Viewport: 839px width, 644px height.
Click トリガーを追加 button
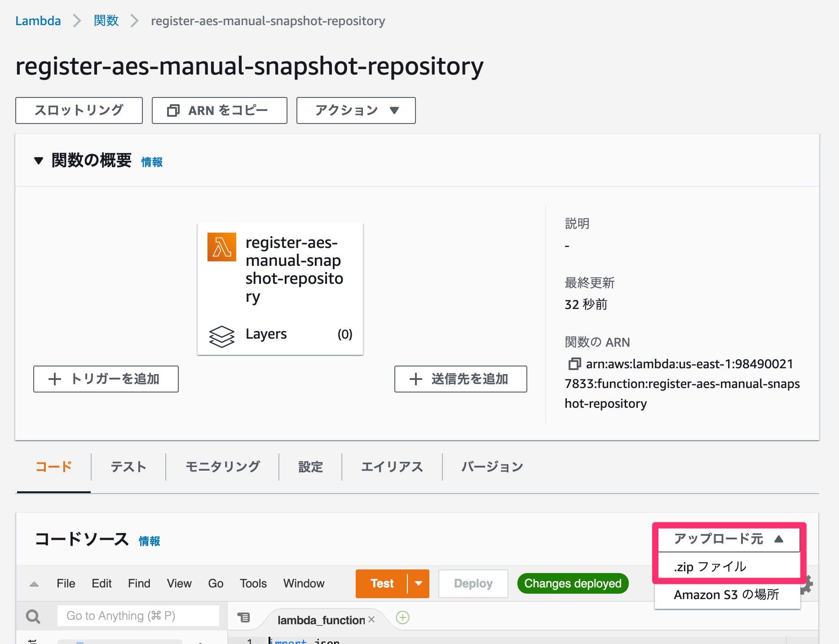click(106, 379)
